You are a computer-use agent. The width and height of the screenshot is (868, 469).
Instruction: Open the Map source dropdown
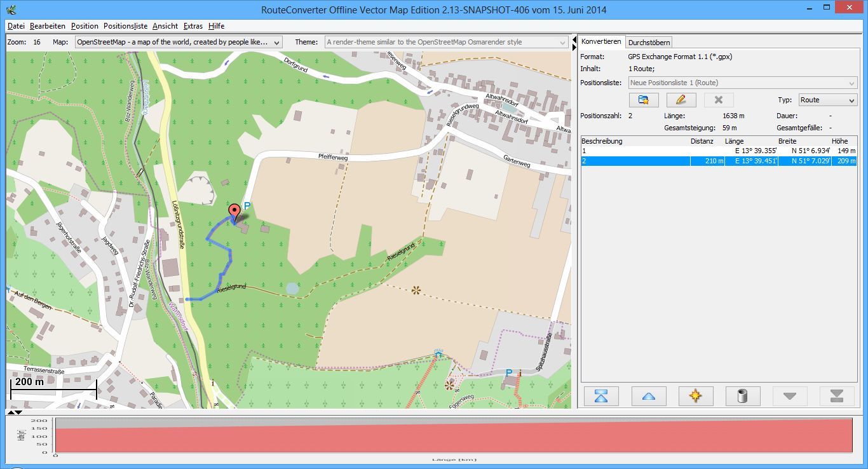point(179,42)
